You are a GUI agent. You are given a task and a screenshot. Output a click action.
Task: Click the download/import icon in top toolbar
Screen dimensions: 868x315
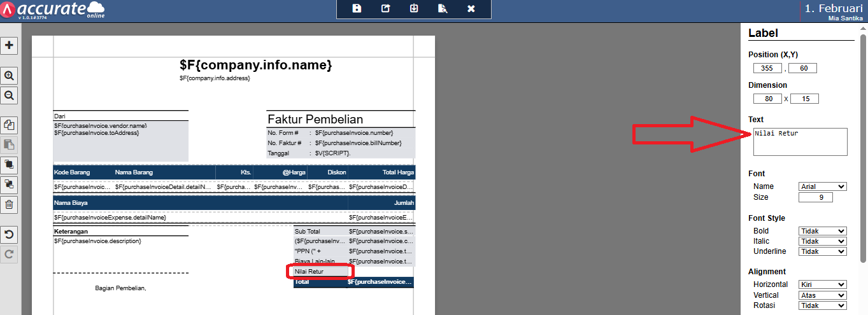[x=414, y=9]
